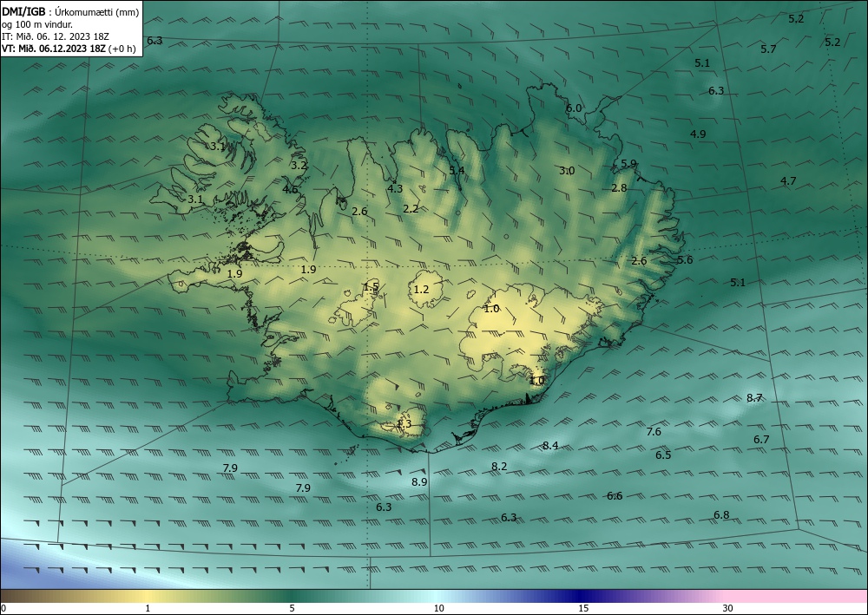Viewport: 868px width, 615px height.
Task: Click the 5.7 value label
Action: (768, 49)
